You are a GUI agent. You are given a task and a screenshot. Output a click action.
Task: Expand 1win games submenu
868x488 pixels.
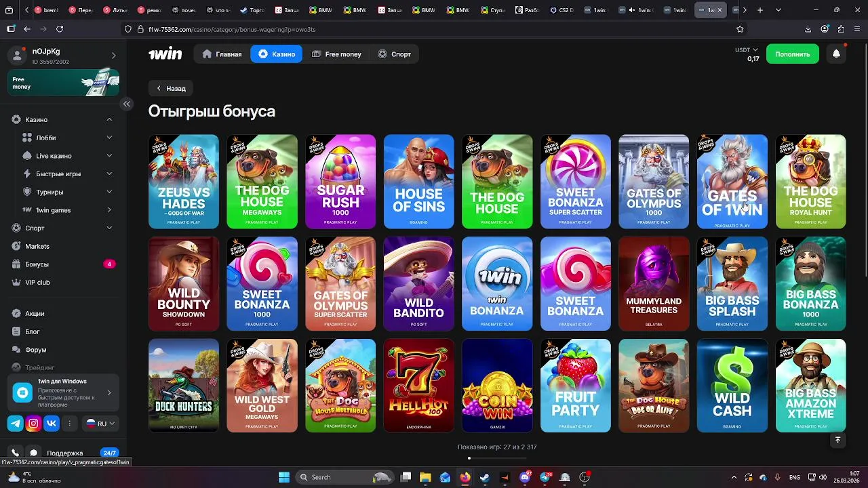tap(109, 210)
